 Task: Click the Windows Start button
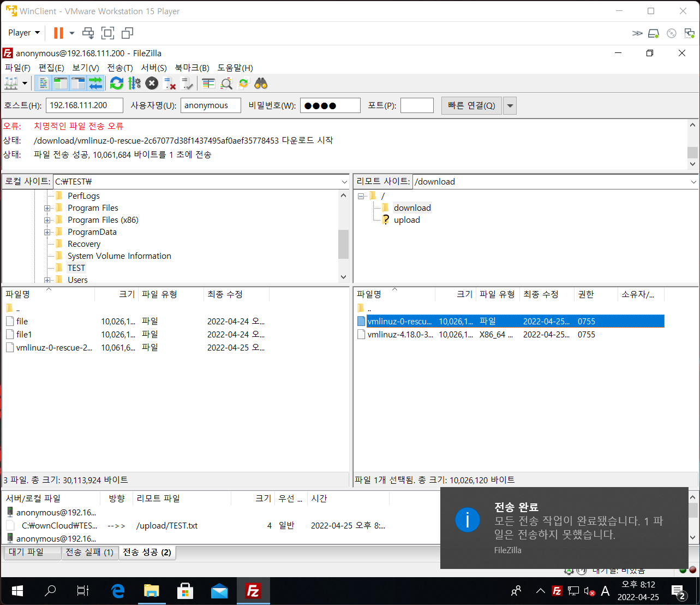coord(17,591)
